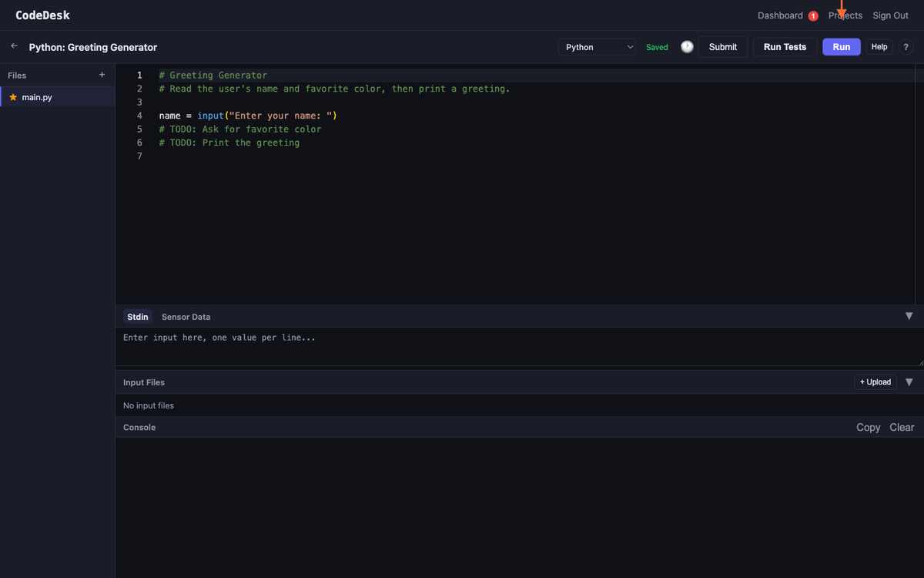Collapse the Stdin panel with its chevron
The width and height of the screenshot is (924, 578).
pos(909,316)
